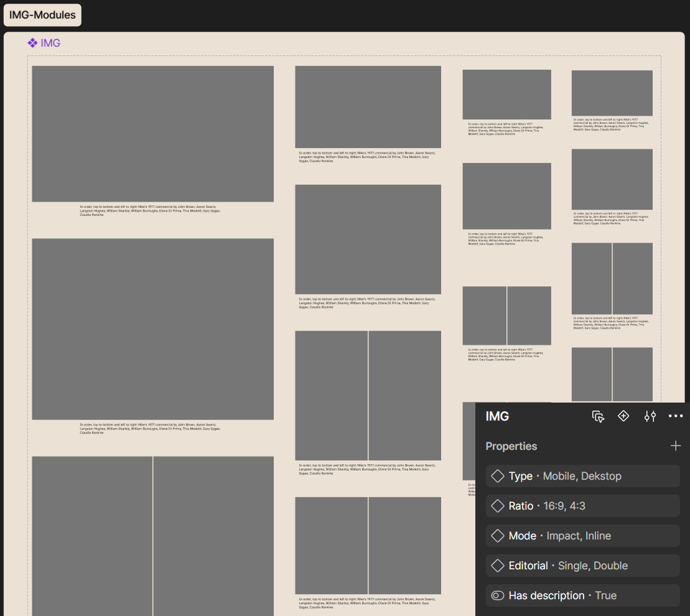Click the diamond icon beside Mode
The image size is (690, 616).
(x=498, y=536)
